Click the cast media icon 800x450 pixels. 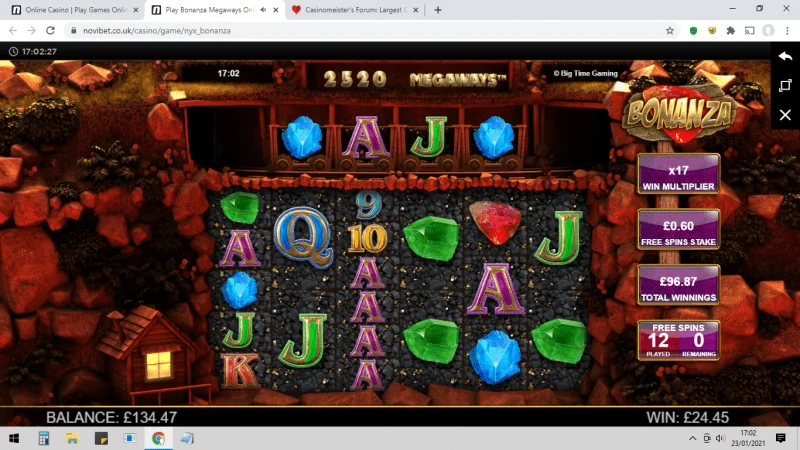pos(749,31)
